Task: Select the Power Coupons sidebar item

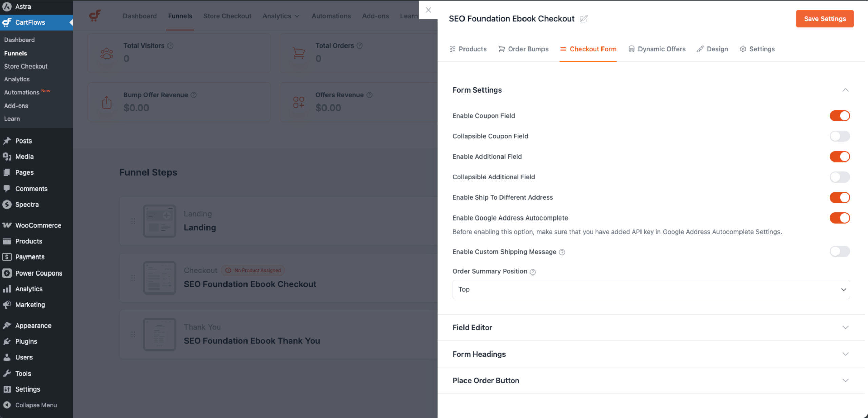Action: [x=39, y=273]
